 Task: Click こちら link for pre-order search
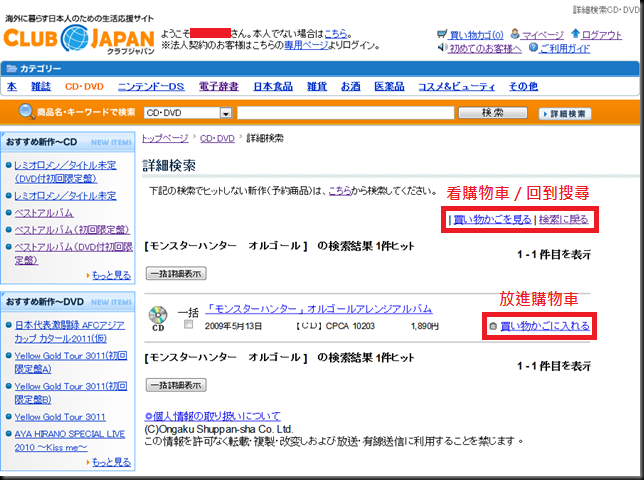point(340,191)
